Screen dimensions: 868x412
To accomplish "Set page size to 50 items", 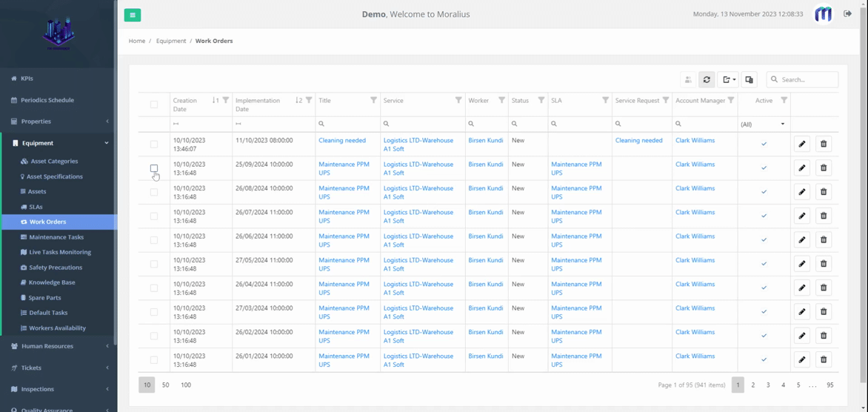I will 165,385.
